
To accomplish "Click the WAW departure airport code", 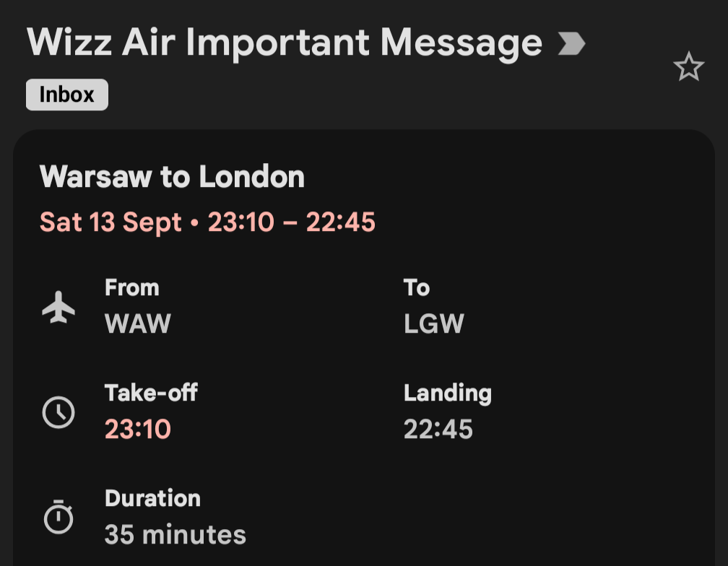I will tap(138, 323).
